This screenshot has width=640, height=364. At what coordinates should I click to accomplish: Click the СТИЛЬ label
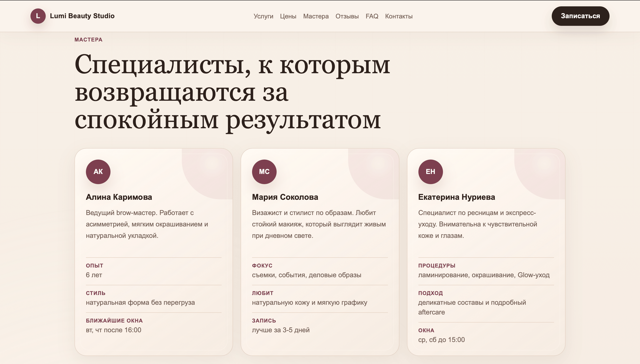click(95, 293)
